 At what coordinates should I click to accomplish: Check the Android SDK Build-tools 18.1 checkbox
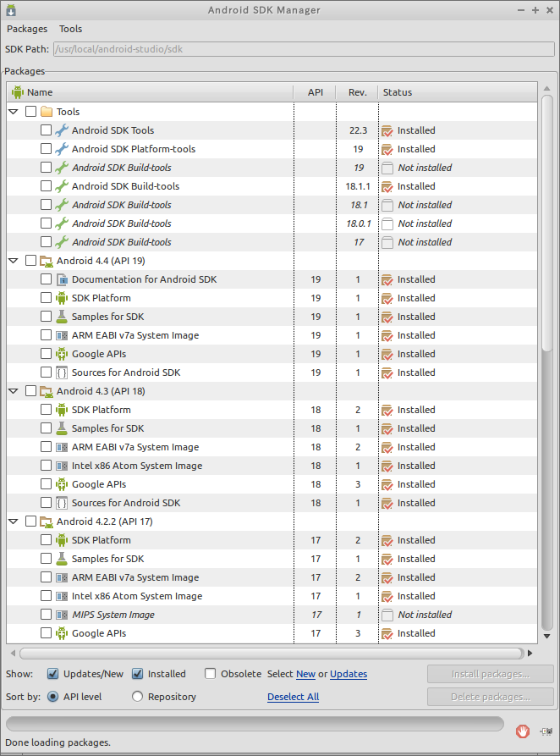click(x=46, y=204)
